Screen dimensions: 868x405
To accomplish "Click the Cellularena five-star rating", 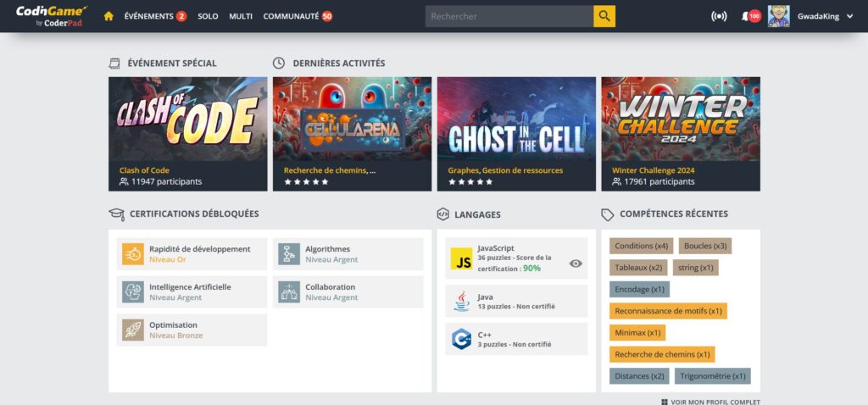I will pyautogui.click(x=306, y=181).
